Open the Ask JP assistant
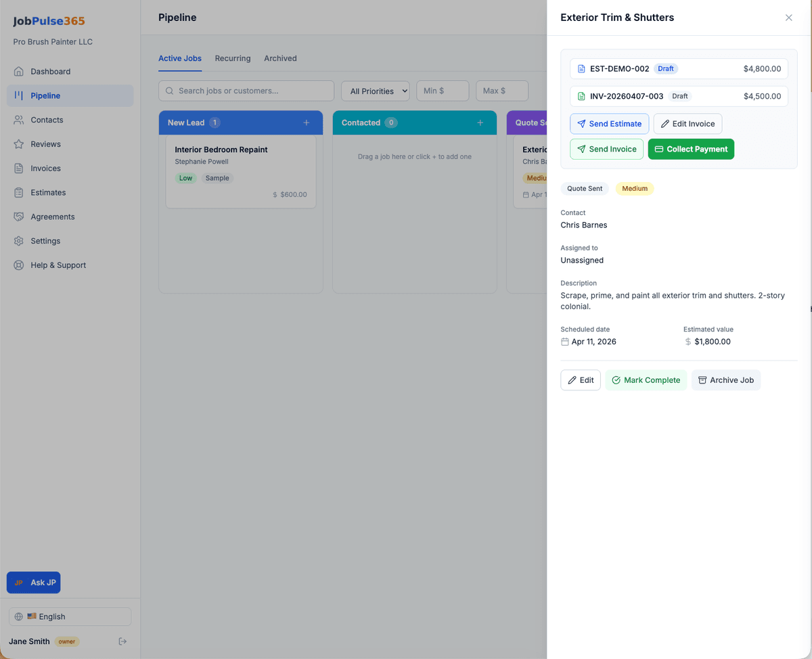 click(x=33, y=582)
